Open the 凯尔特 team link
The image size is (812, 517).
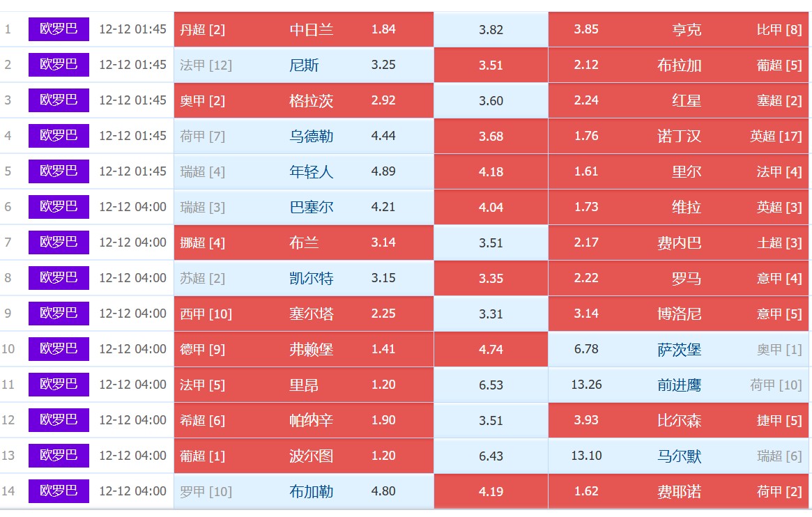(312, 279)
